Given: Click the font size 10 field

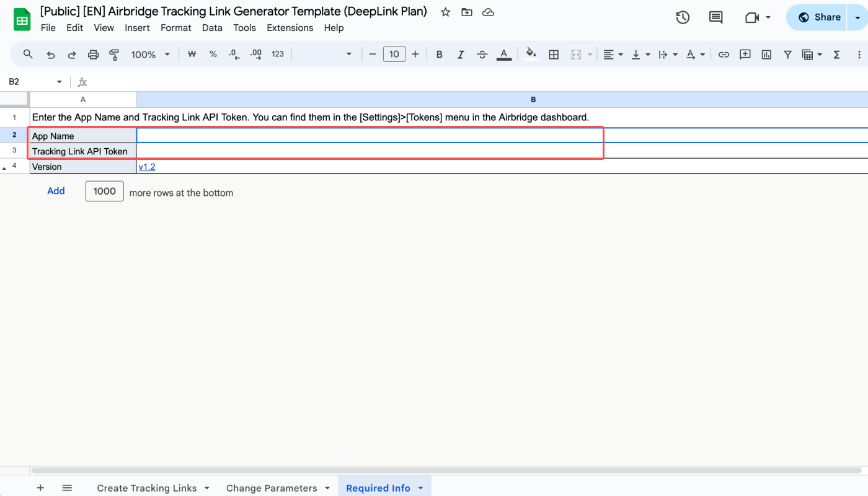Looking at the screenshot, I should [x=394, y=55].
